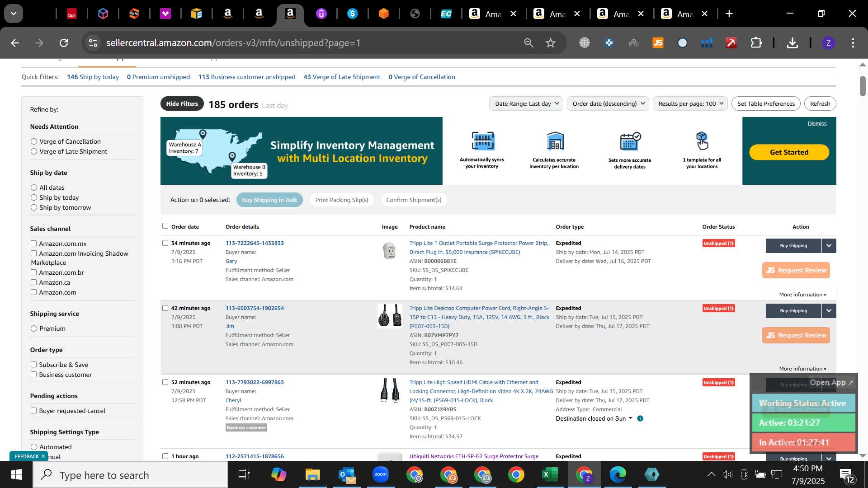Expand Buy shipping arrow for first order
The height and width of the screenshot is (488, 868).
[829, 246]
